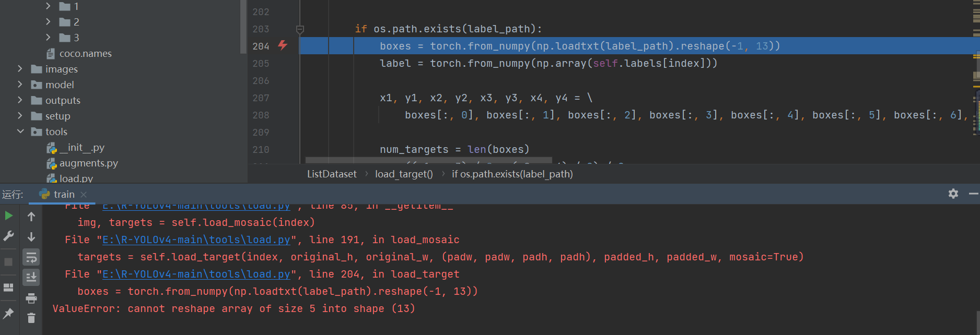Image resolution: width=980 pixels, height=335 pixels.
Task: Toggle soft-wrap in console output
Action: (31, 257)
